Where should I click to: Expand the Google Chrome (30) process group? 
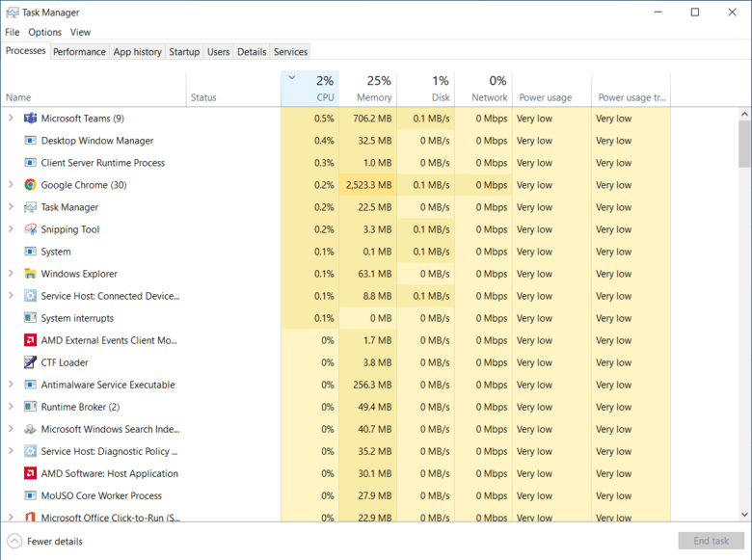coord(11,185)
